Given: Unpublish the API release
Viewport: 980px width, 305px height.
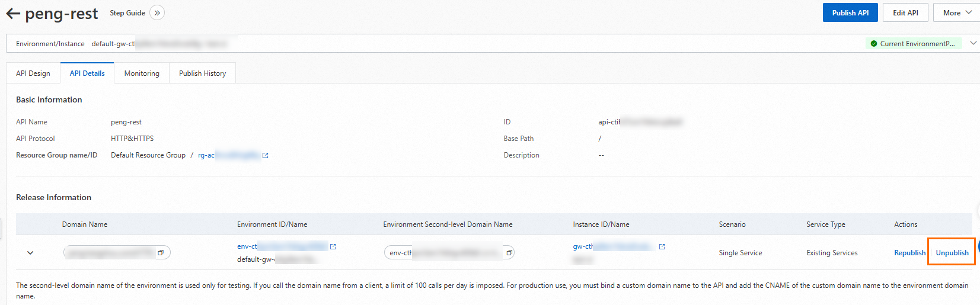Looking at the screenshot, I should coord(952,253).
